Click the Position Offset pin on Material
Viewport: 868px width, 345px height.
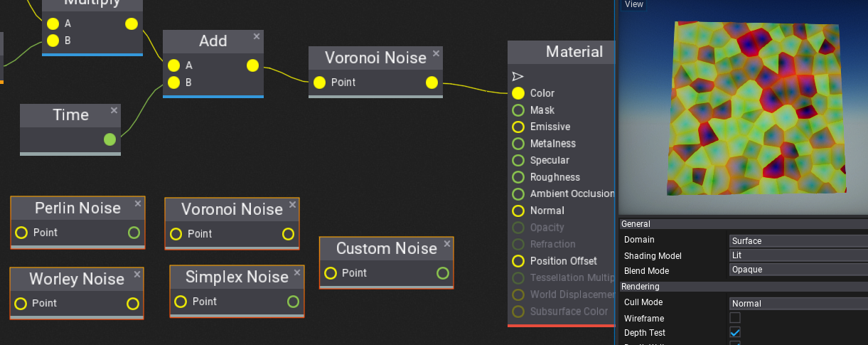[518, 261]
